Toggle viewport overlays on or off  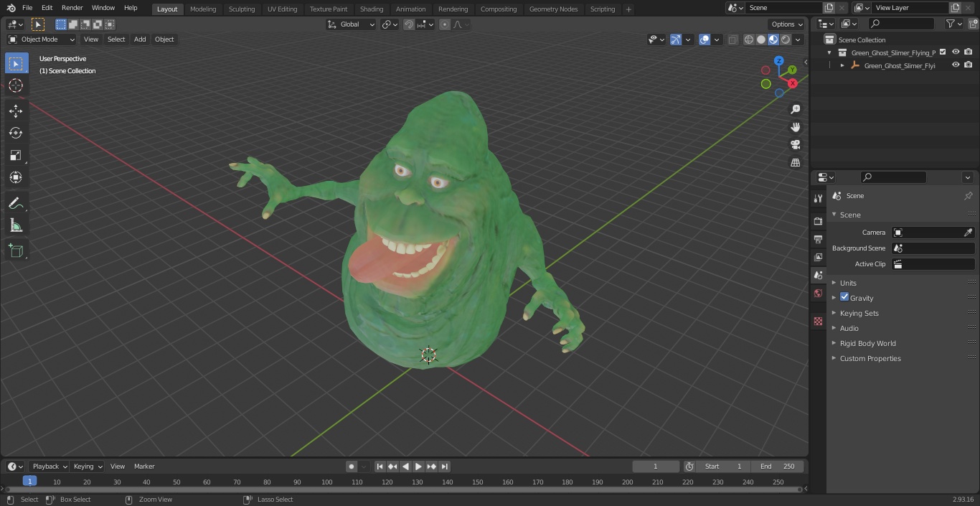705,39
